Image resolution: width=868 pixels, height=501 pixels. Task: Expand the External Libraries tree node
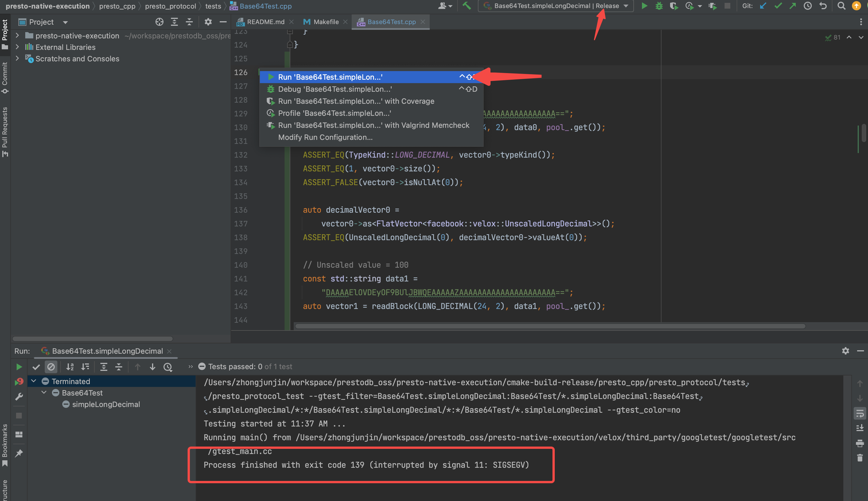coord(17,47)
